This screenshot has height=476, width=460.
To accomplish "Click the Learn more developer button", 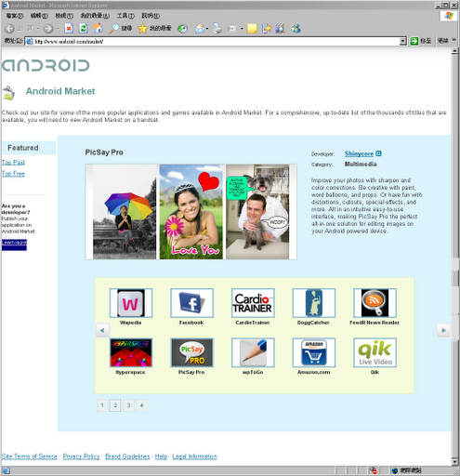I will [x=14, y=245].
